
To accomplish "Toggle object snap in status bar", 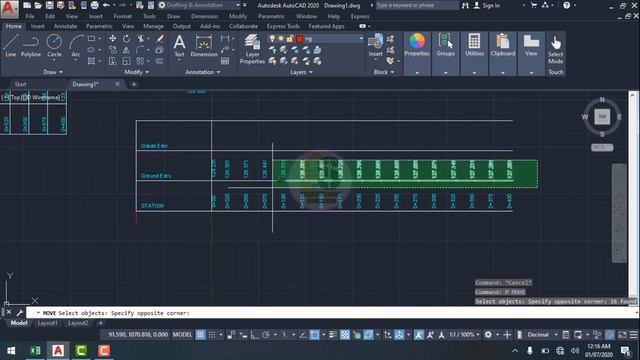I will (x=315, y=335).
